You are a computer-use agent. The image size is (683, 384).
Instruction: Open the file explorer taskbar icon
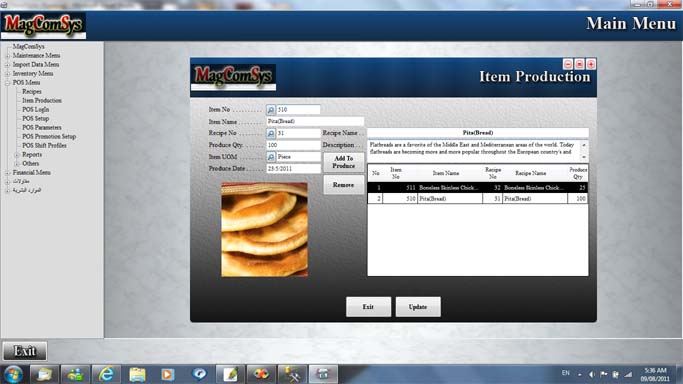[137, 374]
